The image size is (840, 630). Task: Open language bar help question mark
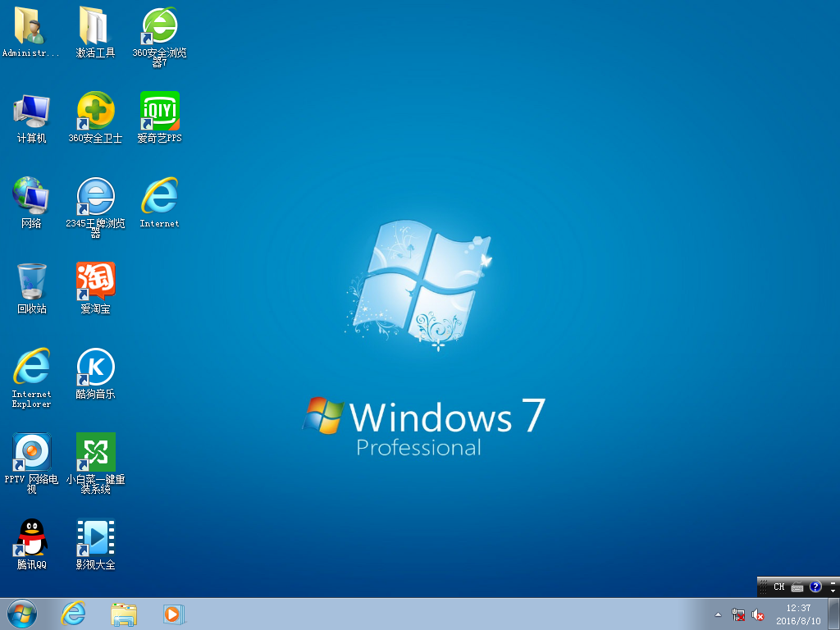(x=815, y=587)
